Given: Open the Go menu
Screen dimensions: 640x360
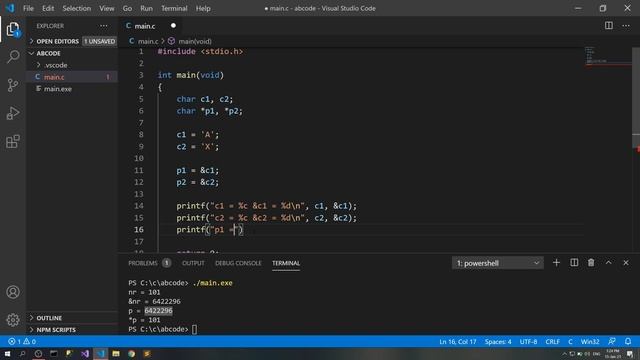Looking at the screenshot, I should coord(127,8).
